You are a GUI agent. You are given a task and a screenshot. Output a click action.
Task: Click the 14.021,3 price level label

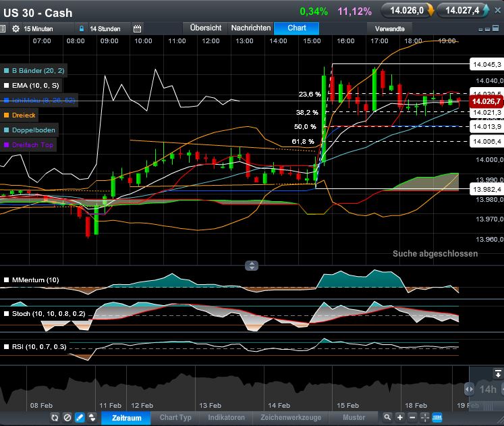click(x=486, y=113)
